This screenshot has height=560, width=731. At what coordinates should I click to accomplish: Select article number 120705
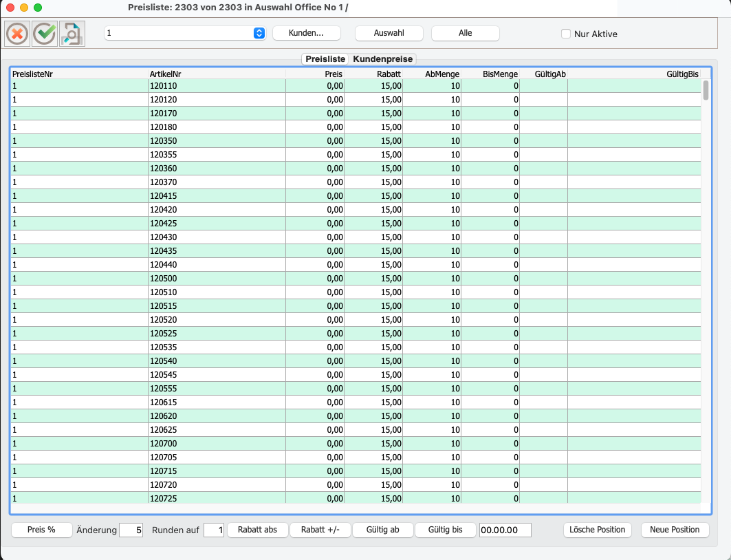(163, 457)
